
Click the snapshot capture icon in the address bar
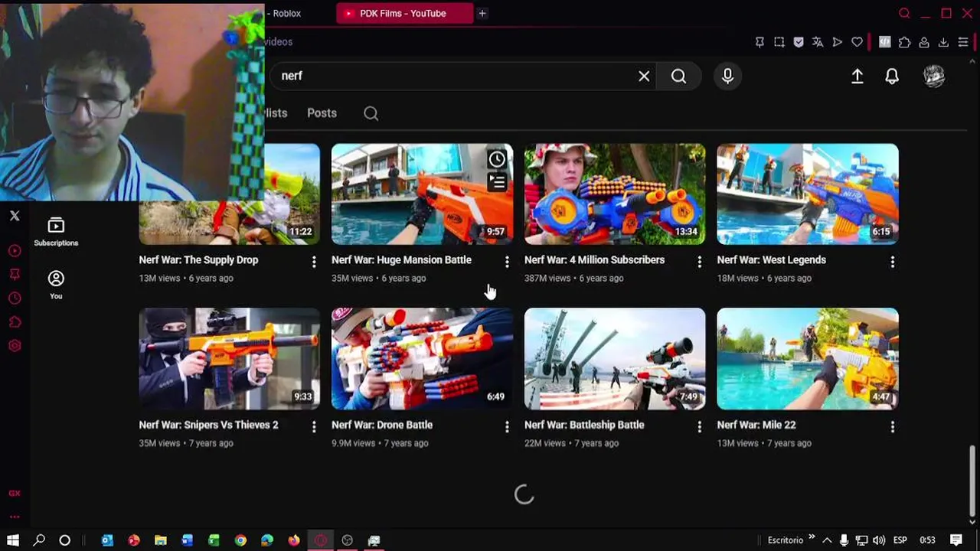click(x=779, y=42)
